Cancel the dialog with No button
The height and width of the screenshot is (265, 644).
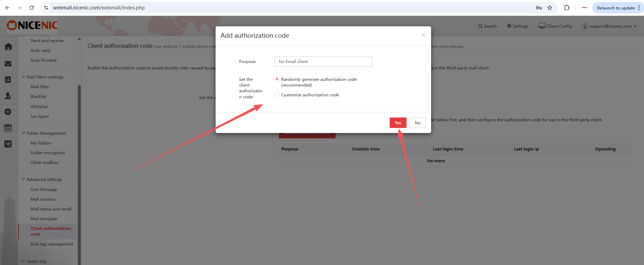pyautogui.click(x=418, y=123)
